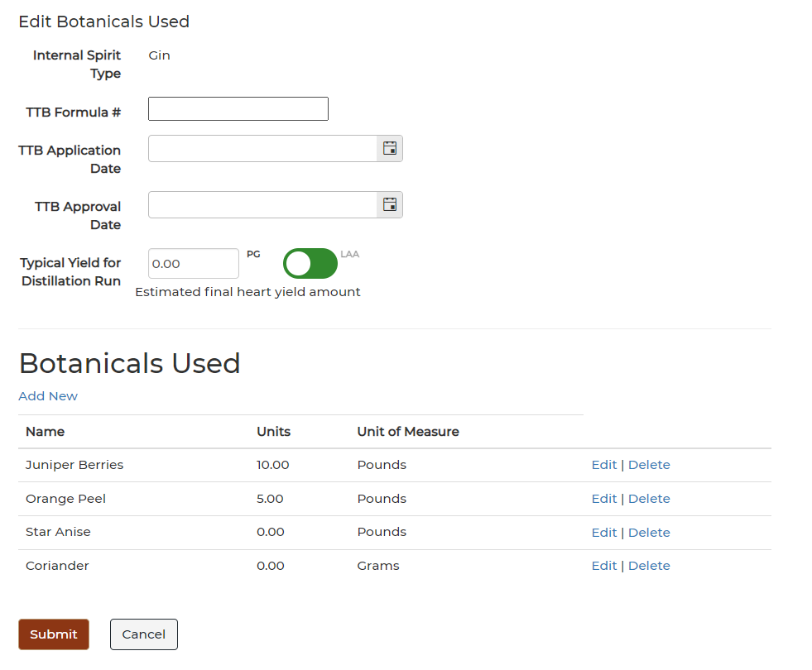Click the Unit of Measure column header

tap(408, 432)
